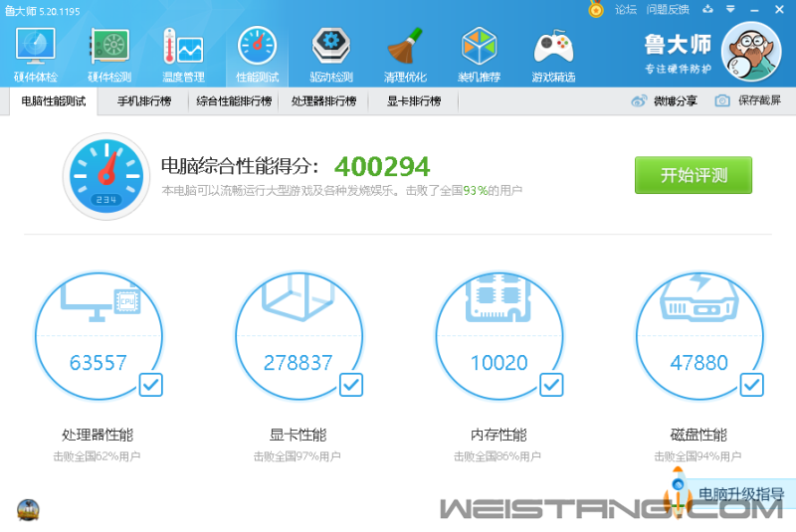
Task: Switch to the 显卡排行榜 tab
Action: (413, 101)
